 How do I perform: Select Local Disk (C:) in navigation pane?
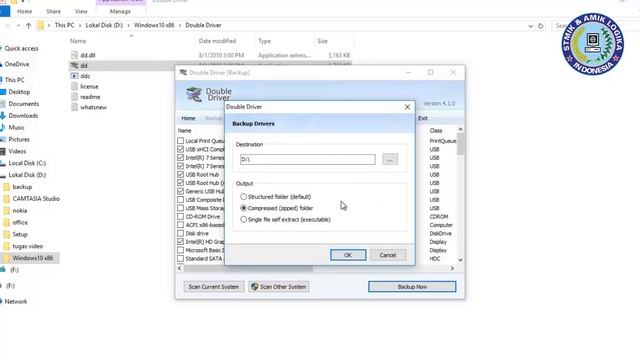tap(27, 163)
